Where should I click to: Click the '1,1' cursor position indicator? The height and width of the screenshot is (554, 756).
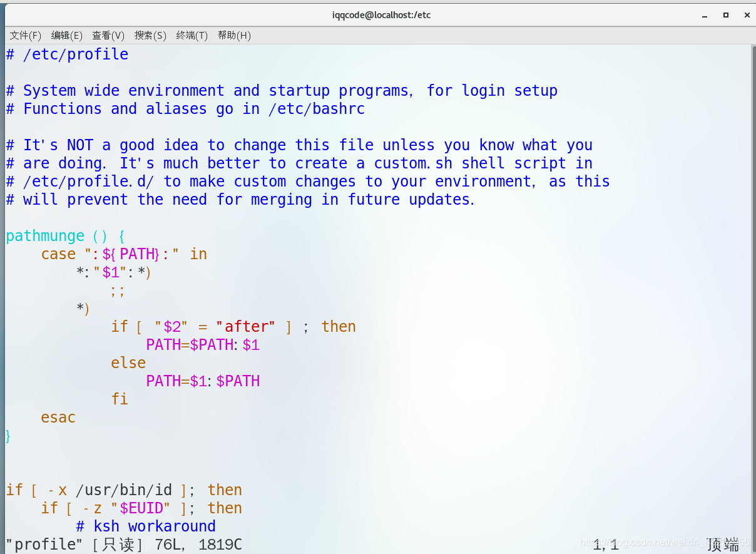(x=606, y=545)
